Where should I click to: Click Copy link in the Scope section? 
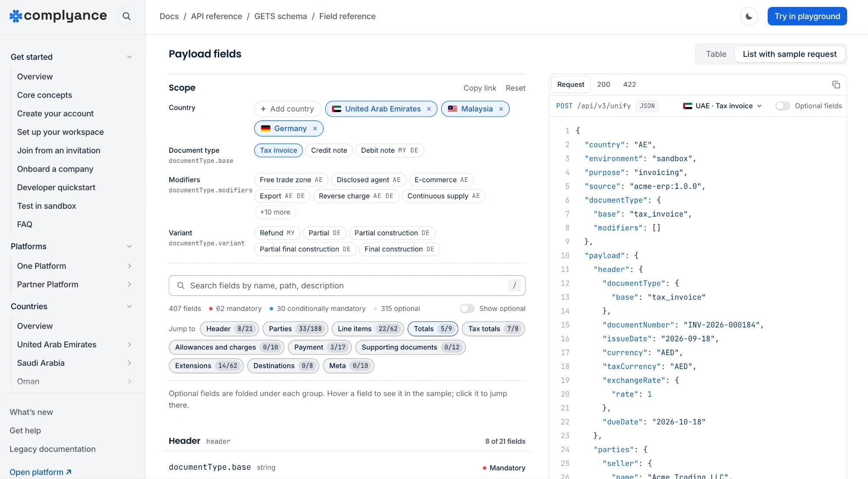click(480, 88)
